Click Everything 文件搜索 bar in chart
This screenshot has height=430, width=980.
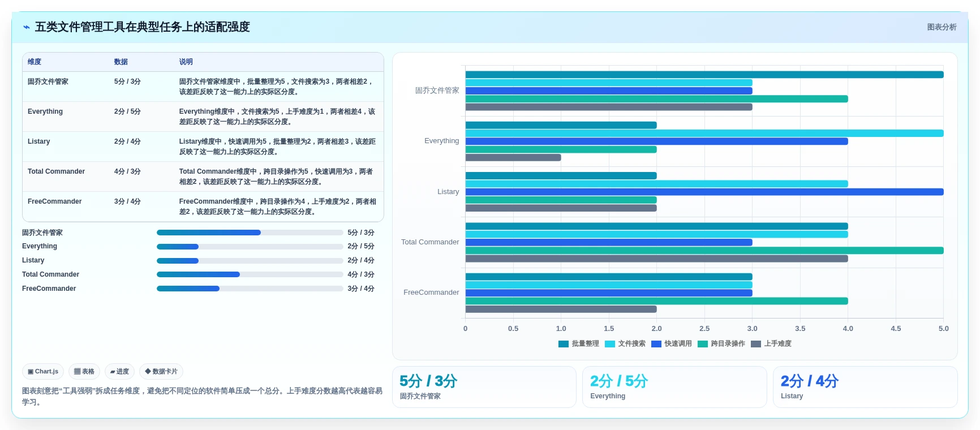coord(704,134)
